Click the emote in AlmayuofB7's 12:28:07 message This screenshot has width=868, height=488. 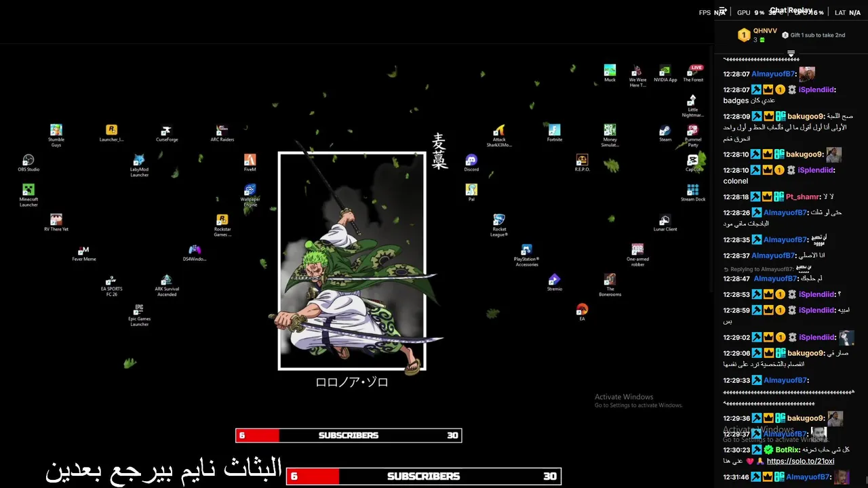pyautogui.click(x=807, y=74)
